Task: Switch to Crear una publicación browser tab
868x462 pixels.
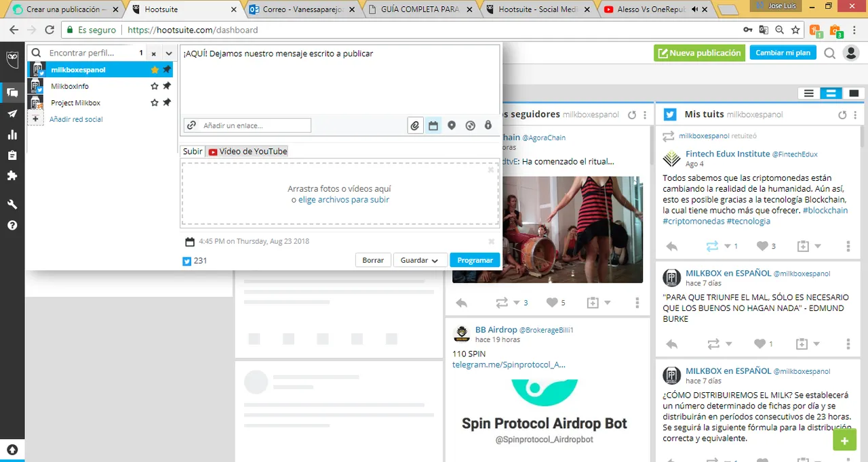Action: [65, 9]
